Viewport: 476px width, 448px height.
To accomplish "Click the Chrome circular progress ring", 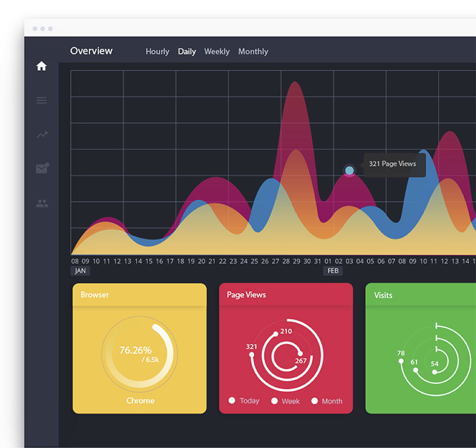I will pyautogui.click(x=140, y=354).
